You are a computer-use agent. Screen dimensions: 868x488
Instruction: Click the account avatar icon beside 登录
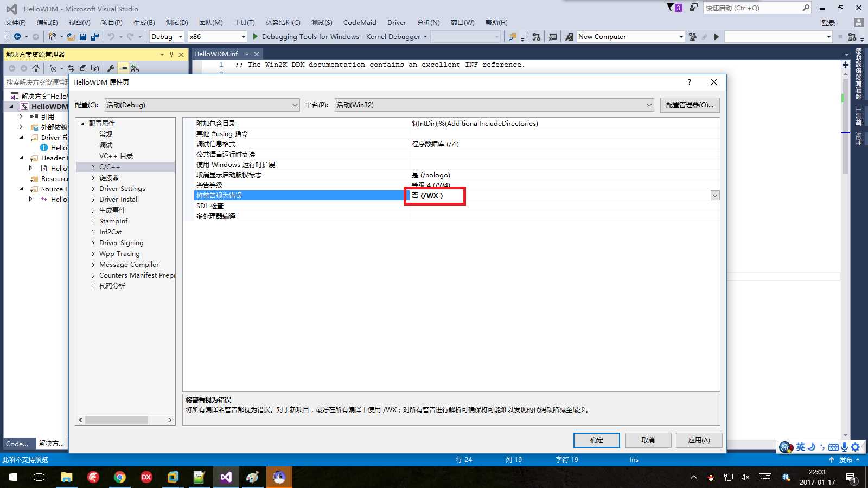[x=858, y=22]
